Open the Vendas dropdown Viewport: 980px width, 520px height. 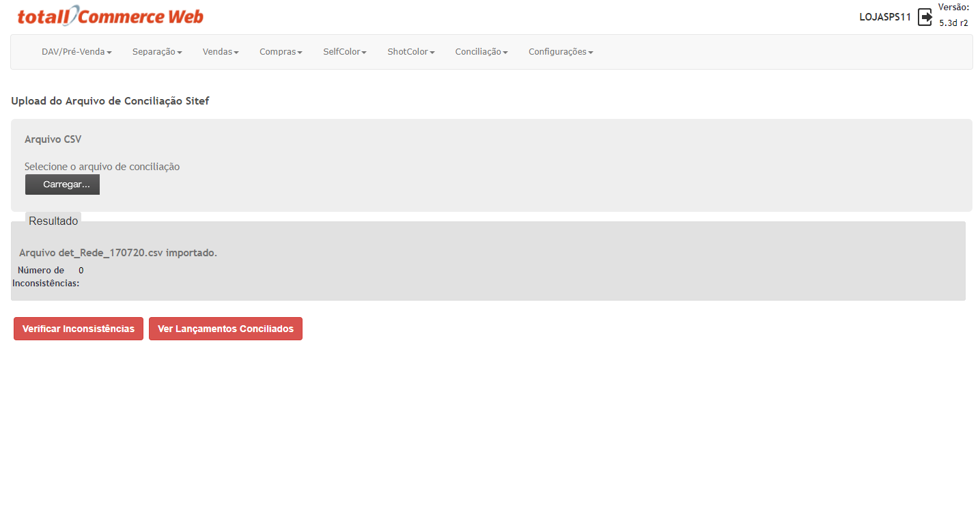click(x=221, y=52)
